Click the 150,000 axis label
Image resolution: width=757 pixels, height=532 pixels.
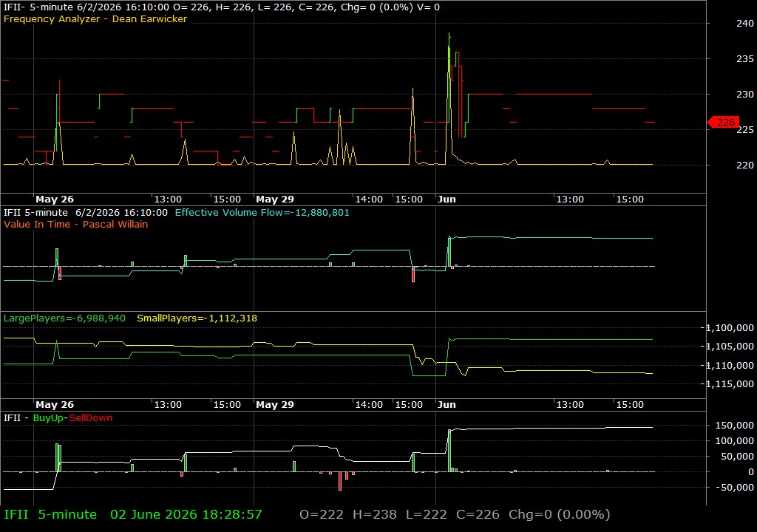pos(734,426)
